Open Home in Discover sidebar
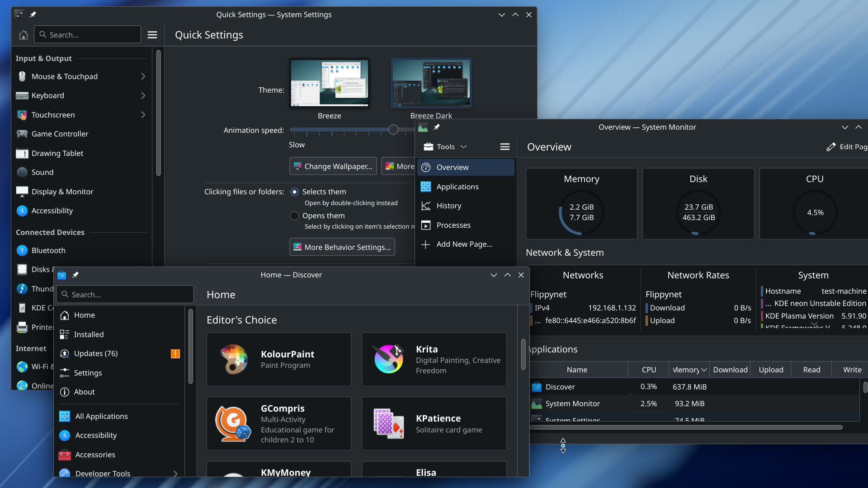 (x=120, y=315)
